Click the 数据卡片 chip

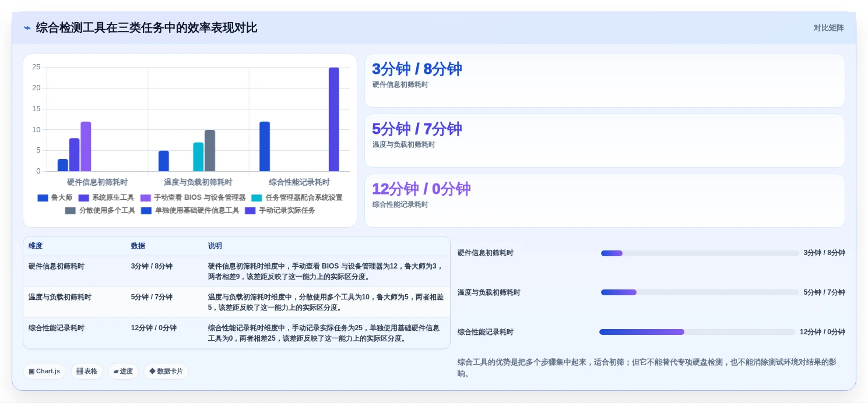[166, 372]
